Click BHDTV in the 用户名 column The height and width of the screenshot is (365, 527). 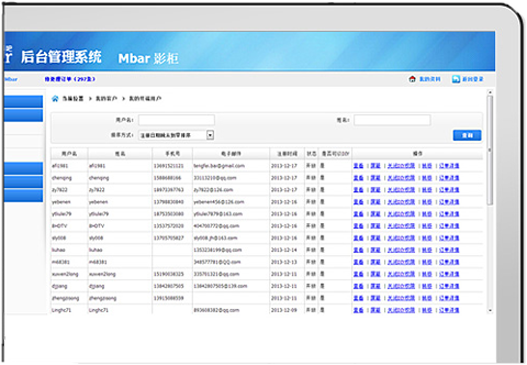59,226
